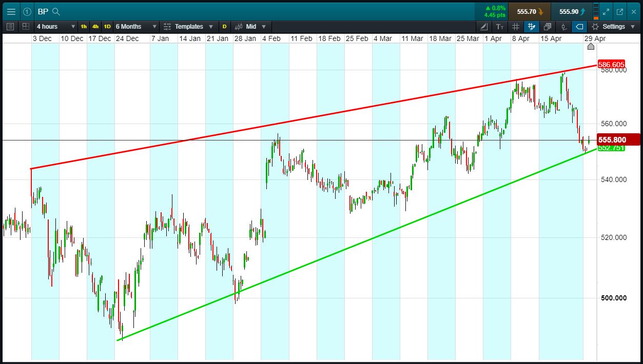Close the BP chart panel
643x364 pixels.
633,11
